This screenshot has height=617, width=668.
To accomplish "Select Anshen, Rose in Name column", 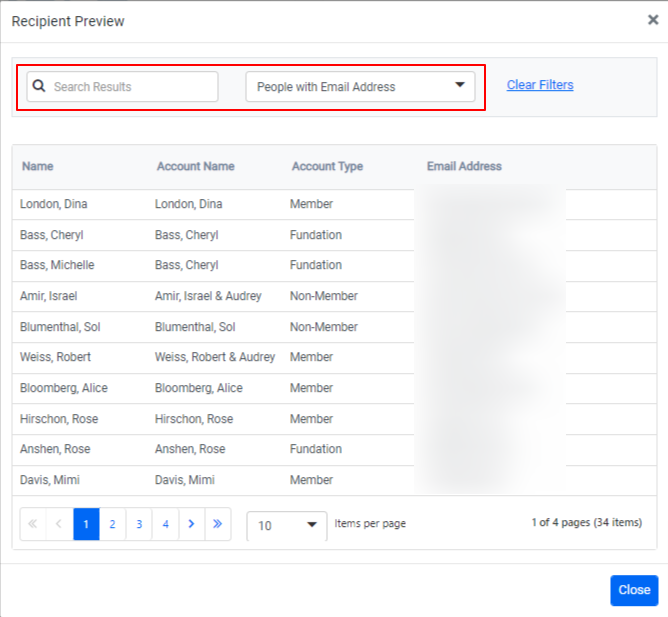I will click(55, 449).
